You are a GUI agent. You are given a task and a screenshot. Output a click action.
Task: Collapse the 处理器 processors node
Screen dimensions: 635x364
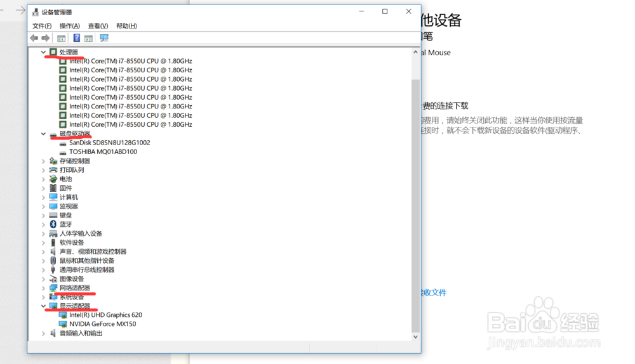[43, 52]
